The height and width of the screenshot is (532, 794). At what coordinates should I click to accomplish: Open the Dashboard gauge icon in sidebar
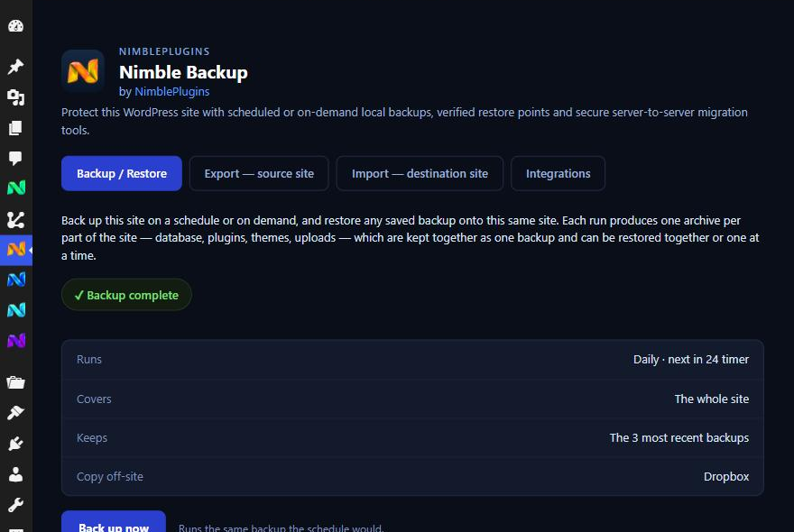point(15,26)
